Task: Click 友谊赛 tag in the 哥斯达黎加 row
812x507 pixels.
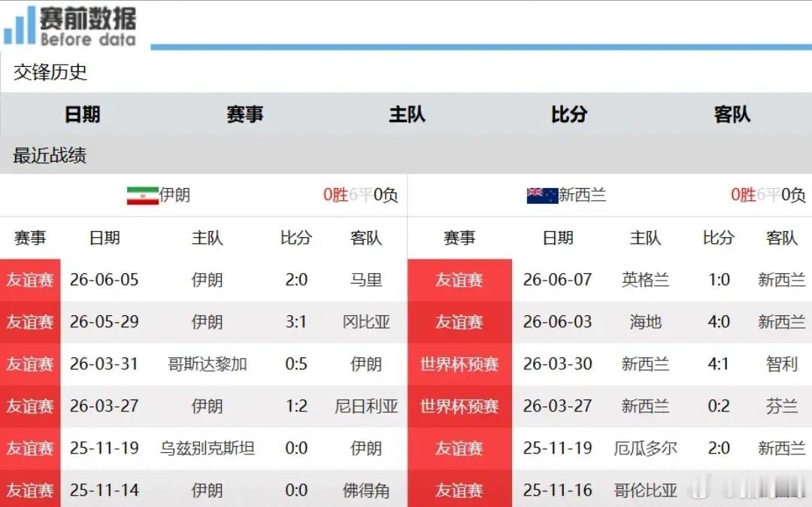Action: (x=29, y=363)
